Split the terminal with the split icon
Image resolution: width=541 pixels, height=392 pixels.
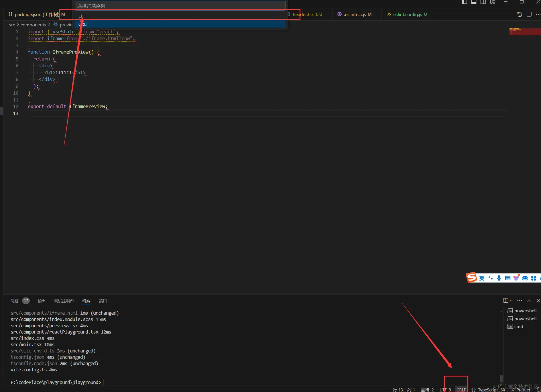click(x=506, y=301)
